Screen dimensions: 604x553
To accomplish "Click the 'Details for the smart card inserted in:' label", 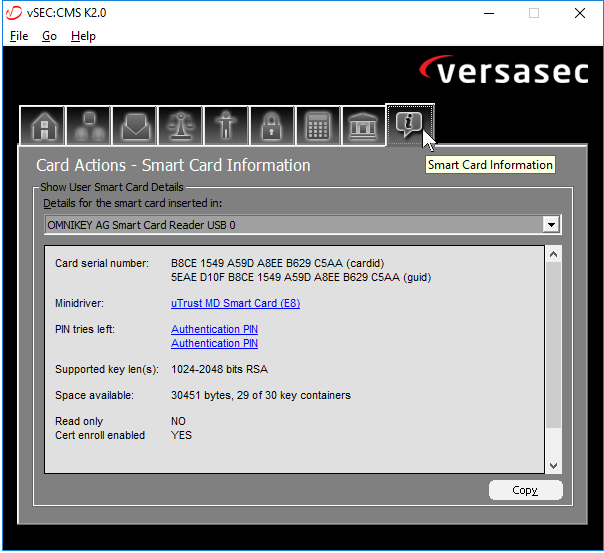I will click(x=133, y=203).
